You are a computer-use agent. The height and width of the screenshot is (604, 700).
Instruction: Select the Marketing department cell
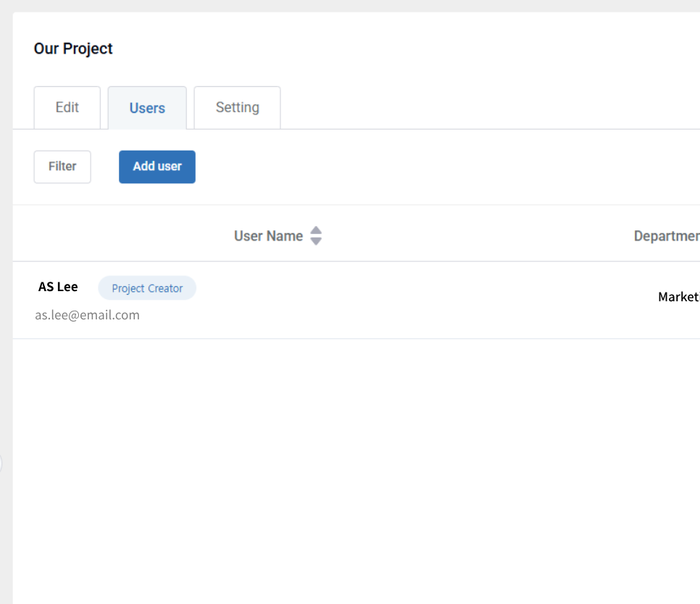678,297
